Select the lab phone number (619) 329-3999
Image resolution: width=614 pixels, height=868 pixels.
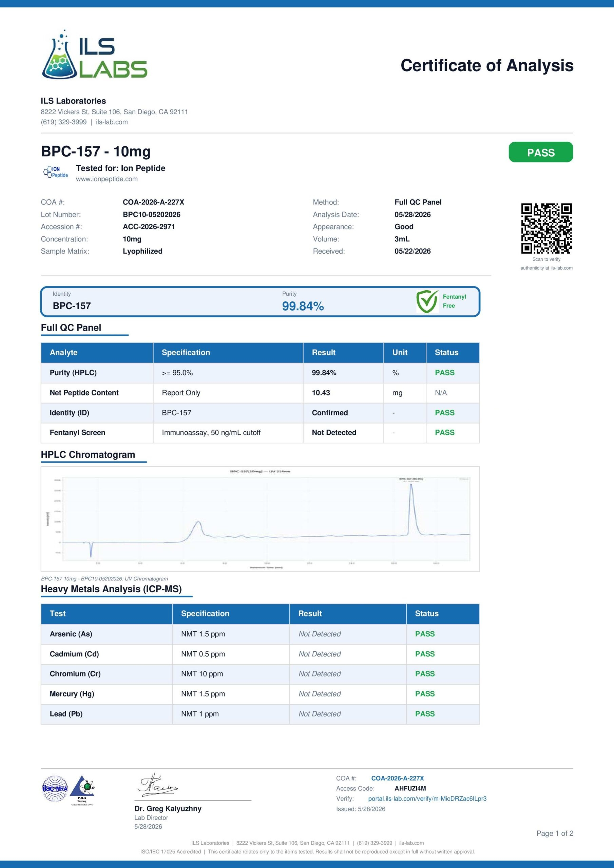(x=63, y=122)
